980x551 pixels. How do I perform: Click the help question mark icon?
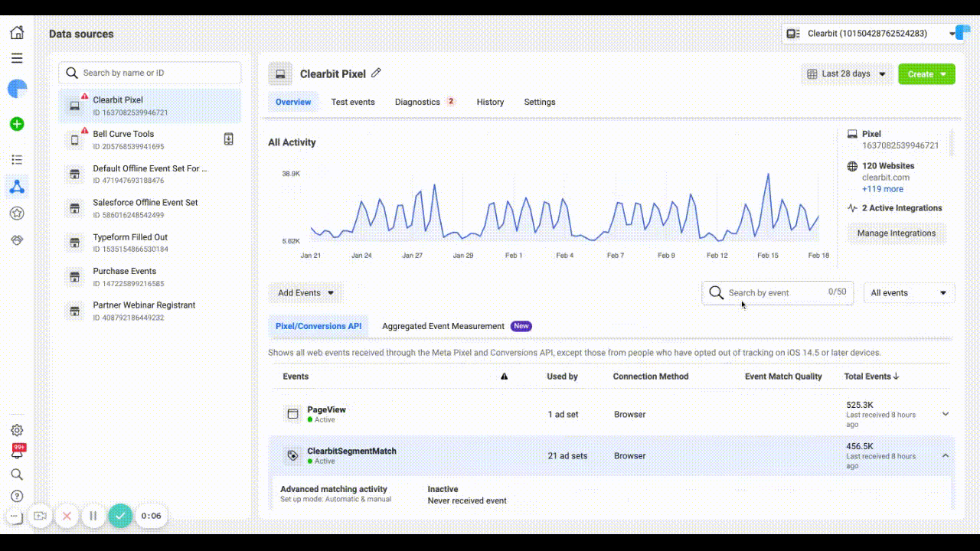(17, 496)
